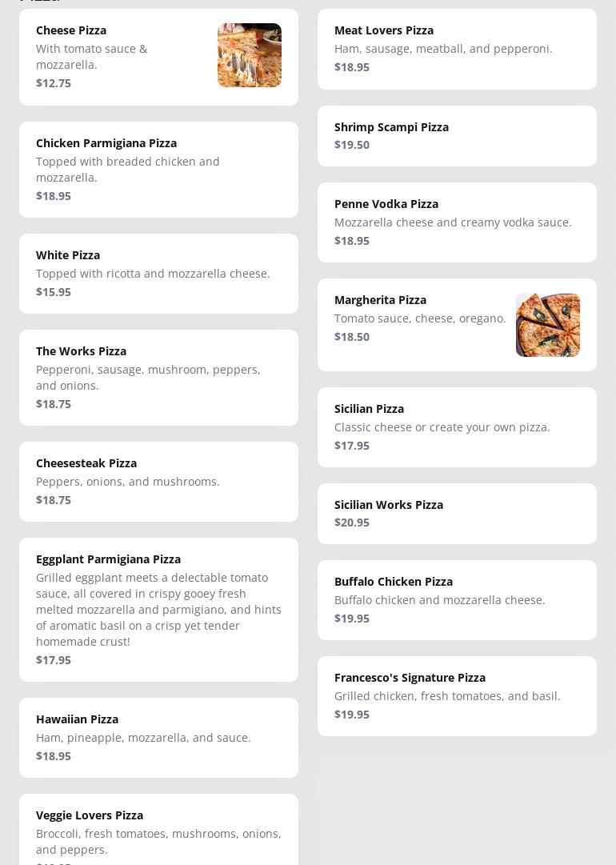The image size is (616, 865).
Task: Click the Sicilian Pizza title
Action: point(369,409)
